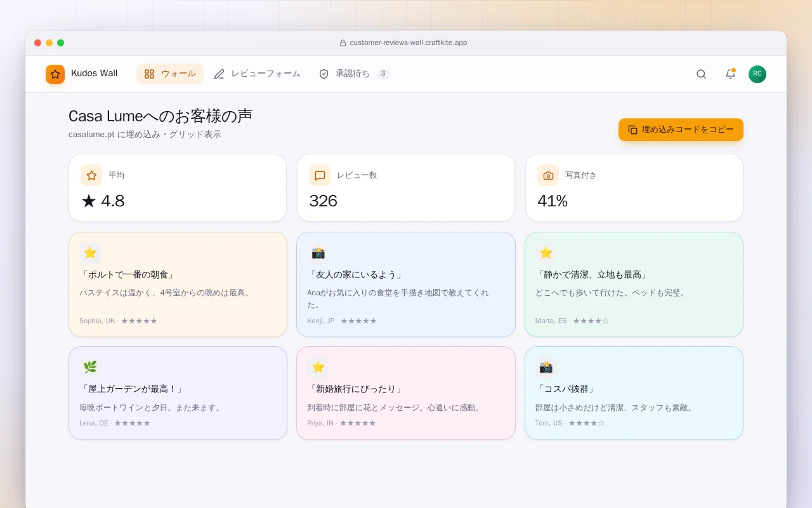Click star emoji on 「ポルトで一番の朝食」 review
Image resolution: width=812 pixels, height=508 pixels.
tap(90, 253)
